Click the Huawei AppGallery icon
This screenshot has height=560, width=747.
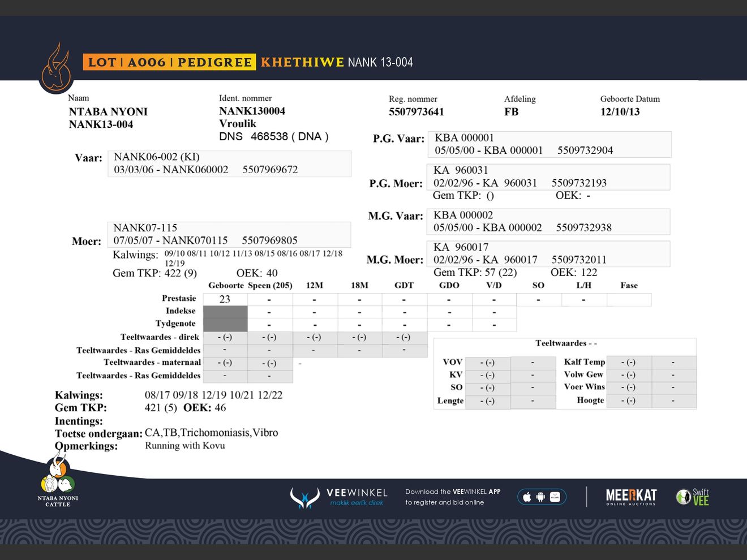pos(555,497)
